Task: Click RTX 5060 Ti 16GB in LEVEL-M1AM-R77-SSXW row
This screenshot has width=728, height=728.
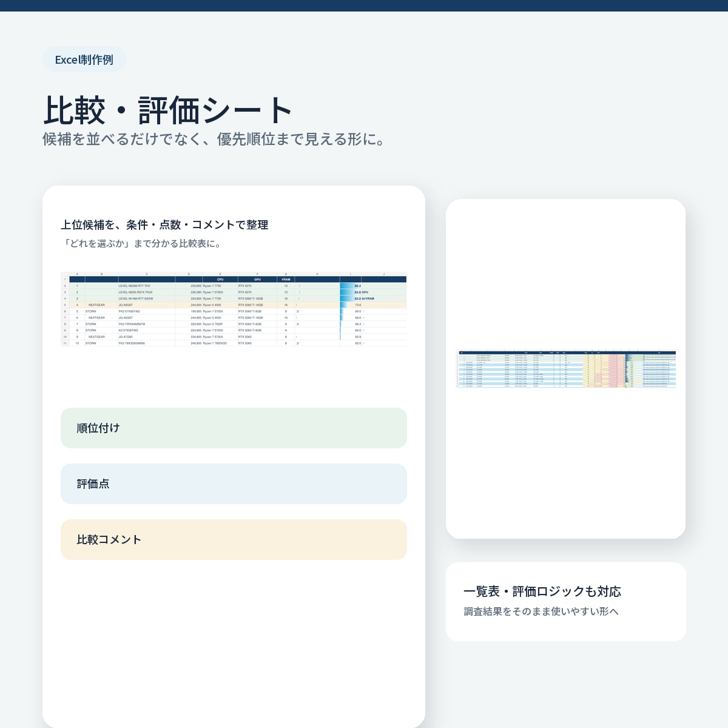Action: pyautogui.click(x=251, y=298)
